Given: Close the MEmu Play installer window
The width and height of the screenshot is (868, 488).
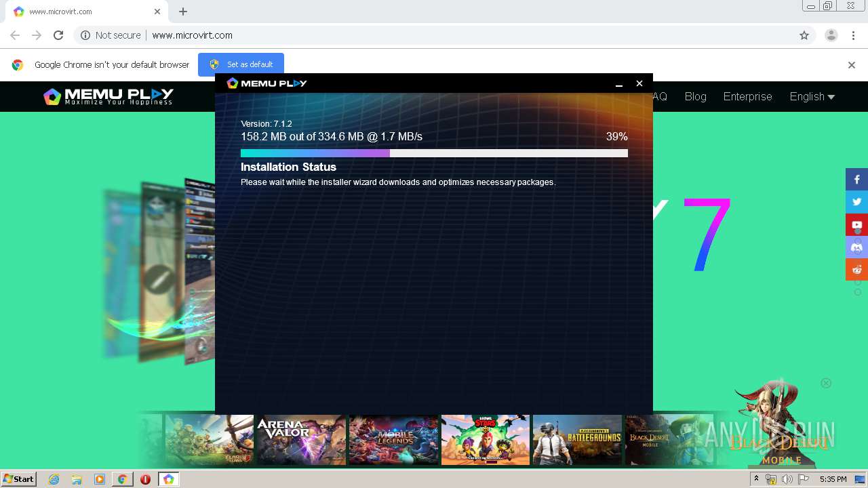Looking at the screenshot, I should [639, 83].
